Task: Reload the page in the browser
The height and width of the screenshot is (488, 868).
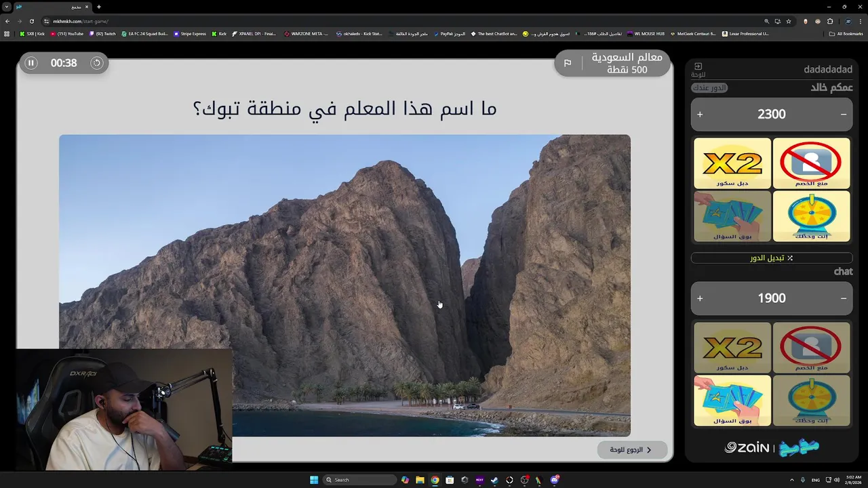Action: click(x=31, y=21)
